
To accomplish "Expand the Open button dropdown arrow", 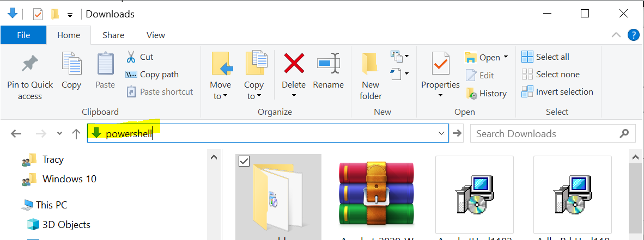I will click(x=506, y=57).
